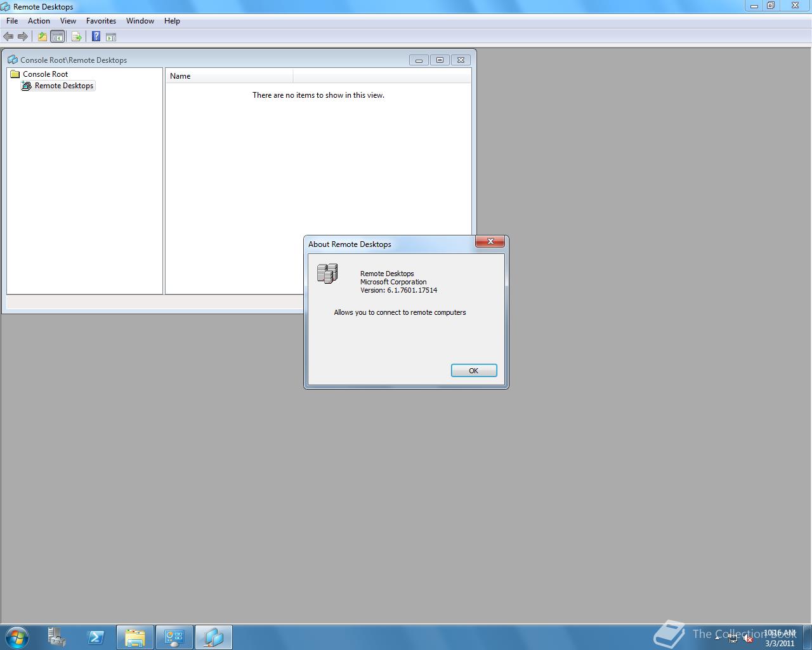The height and width of the screenshot is (650, 812).
Task: Maximize the Console Root child window
Action: pos(440,60)
